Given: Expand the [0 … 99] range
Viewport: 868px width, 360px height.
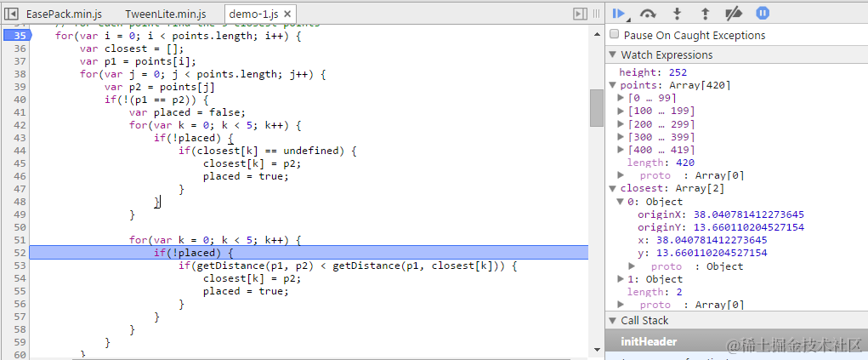Looking at the screenshot, I should point(621,98).
